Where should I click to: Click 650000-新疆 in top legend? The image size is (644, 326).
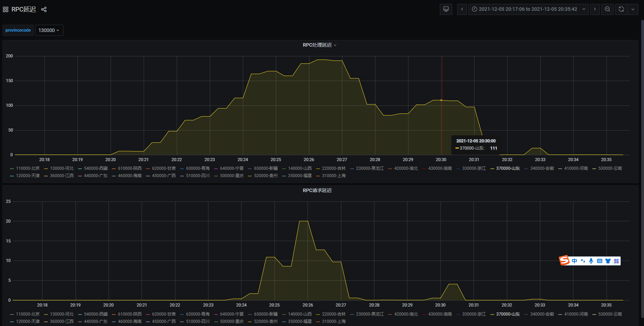click(x=266, y=168)
